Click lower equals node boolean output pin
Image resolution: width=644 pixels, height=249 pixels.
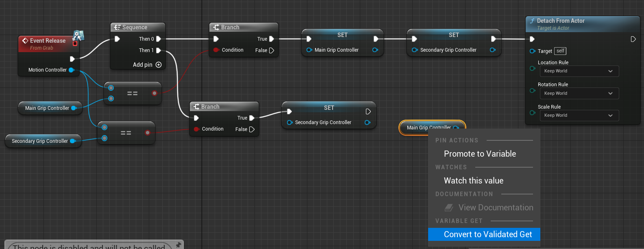coord(148,133)
